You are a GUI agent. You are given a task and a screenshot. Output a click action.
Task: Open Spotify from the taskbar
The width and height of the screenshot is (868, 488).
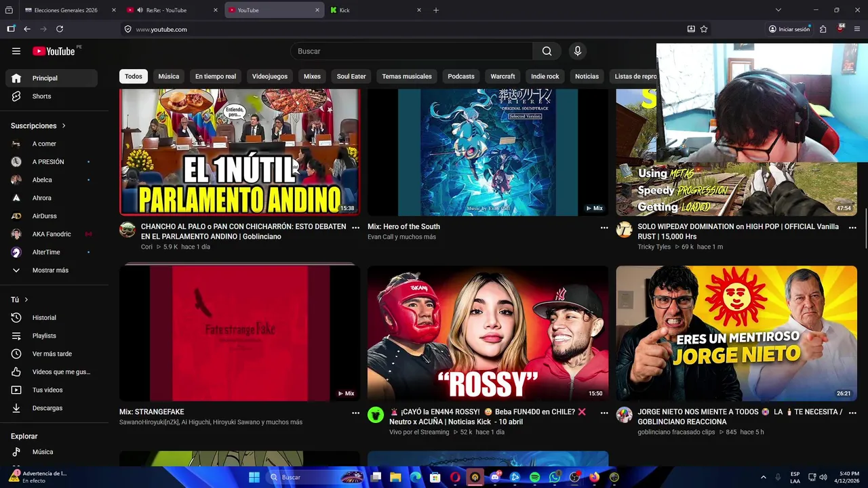click(534, 477)
